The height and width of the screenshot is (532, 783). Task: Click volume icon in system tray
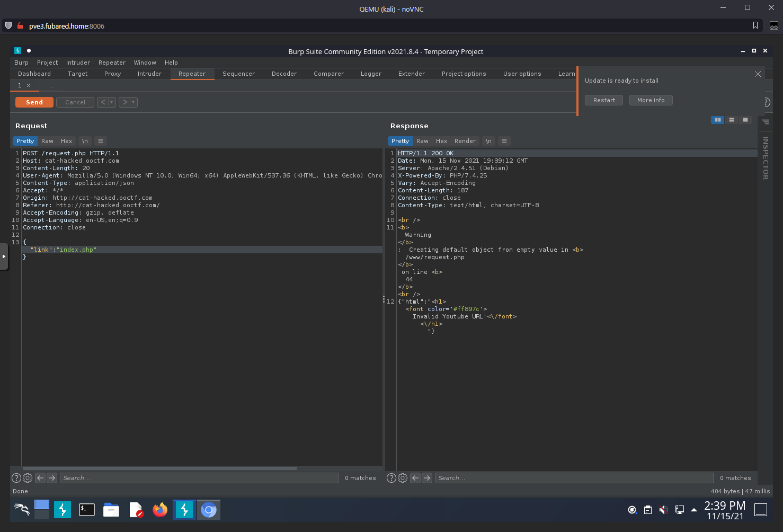[x=663, y=510]
